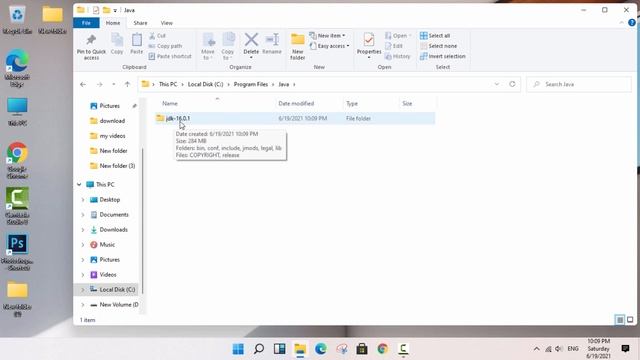Open Pictures in Quick access
The image size is (640, 360).
(109, 106)
